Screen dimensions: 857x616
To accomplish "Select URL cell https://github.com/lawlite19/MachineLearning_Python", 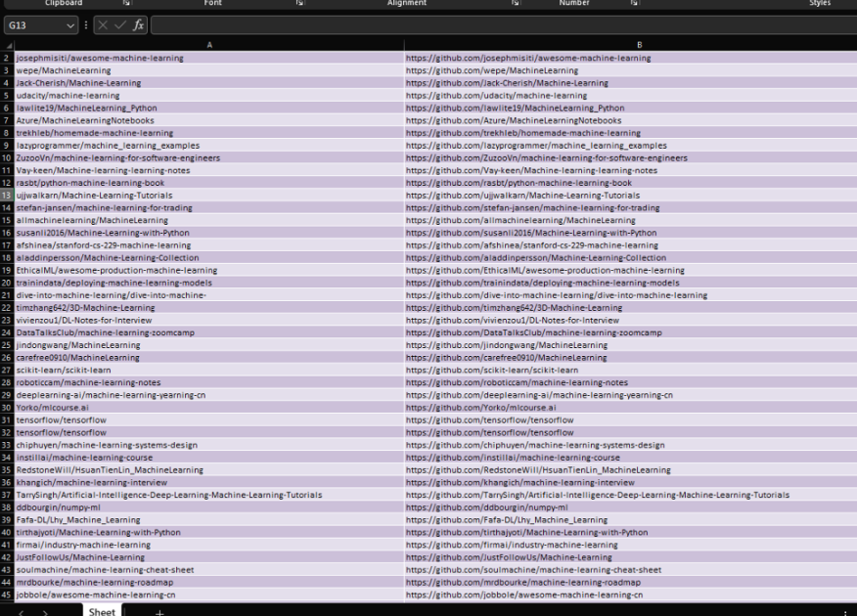I will pyautogui.click(x=631, y=109).
